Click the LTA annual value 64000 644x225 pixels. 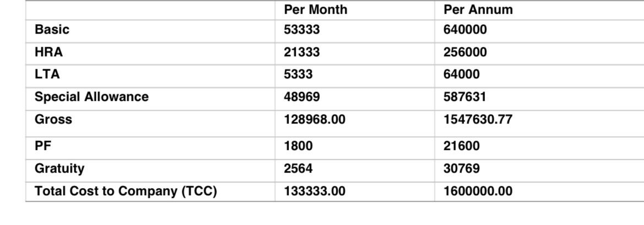point(462,74)
